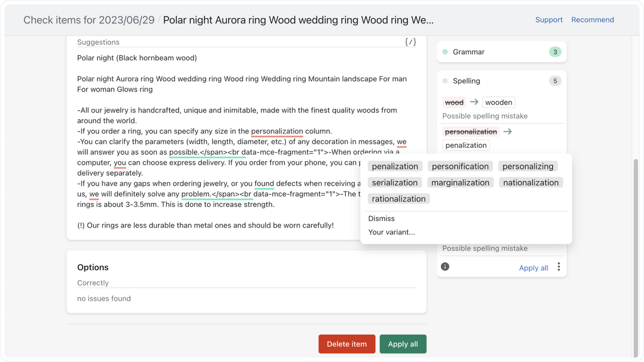Click the 'no issues found' text in Options

coord(104,299)
